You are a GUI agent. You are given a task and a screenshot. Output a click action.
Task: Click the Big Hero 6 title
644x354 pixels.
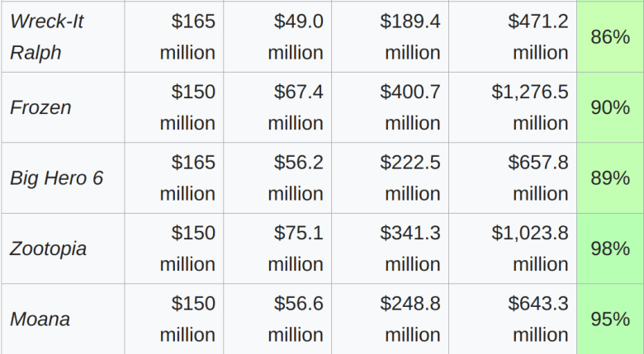click(56, 177)
